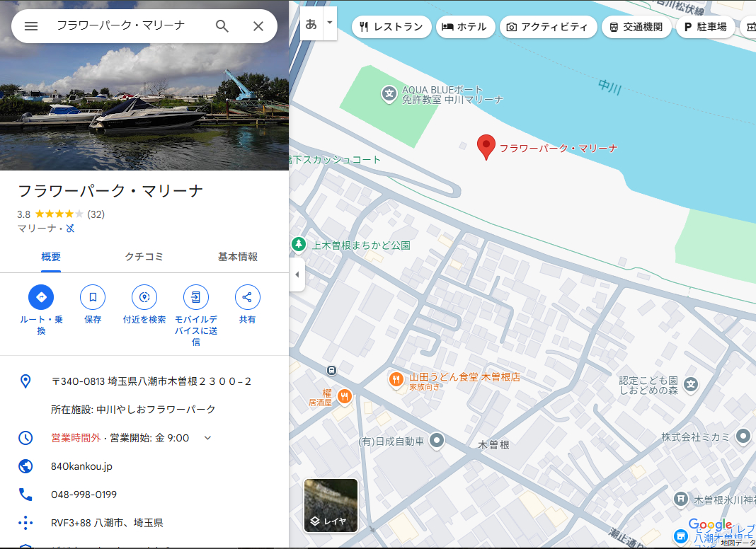Click the red フラワーパーク・マリーナ map pin

[486, 146]
